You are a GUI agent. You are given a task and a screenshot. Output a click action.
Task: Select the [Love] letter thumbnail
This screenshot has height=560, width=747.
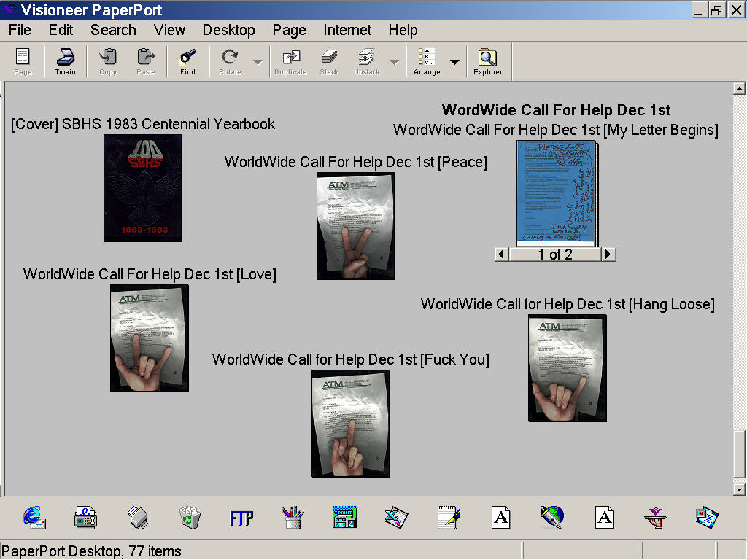150,338
